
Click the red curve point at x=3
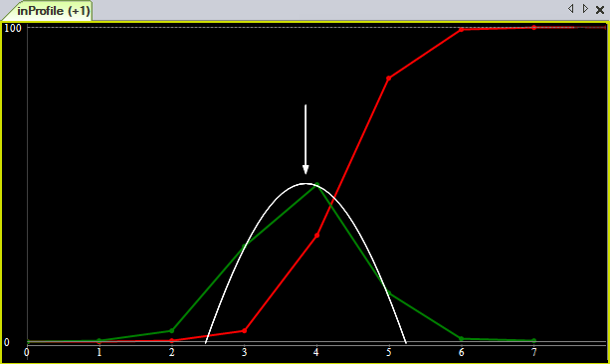245,331
